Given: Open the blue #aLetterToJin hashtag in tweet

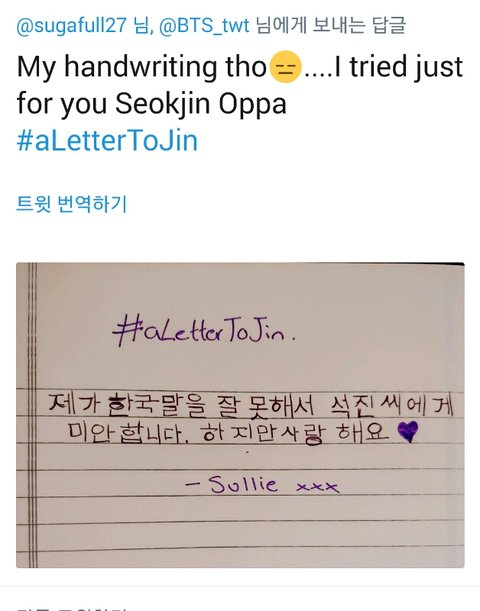Looking at the screenshot, I should (107, 140).
